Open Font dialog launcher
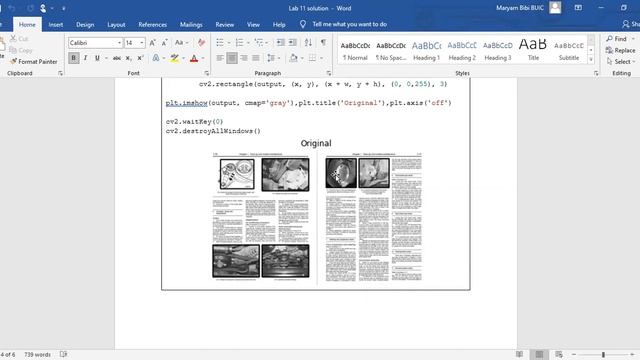 (207, 73)
